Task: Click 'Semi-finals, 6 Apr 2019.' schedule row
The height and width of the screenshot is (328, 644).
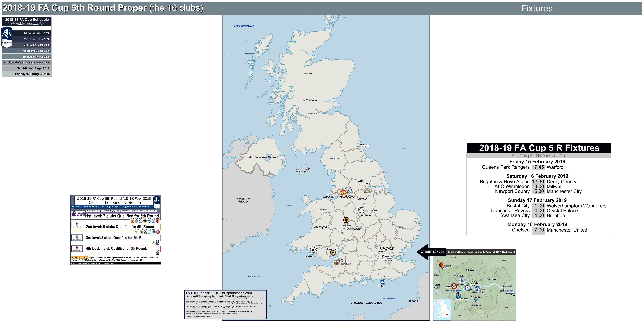Action: (27, 68)
